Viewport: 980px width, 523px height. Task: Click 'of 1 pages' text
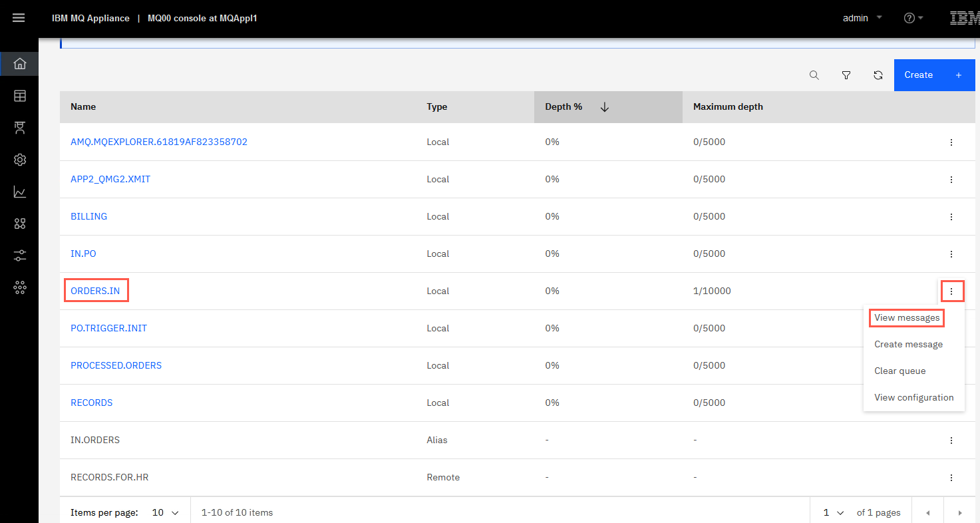(x=878, y=513)
